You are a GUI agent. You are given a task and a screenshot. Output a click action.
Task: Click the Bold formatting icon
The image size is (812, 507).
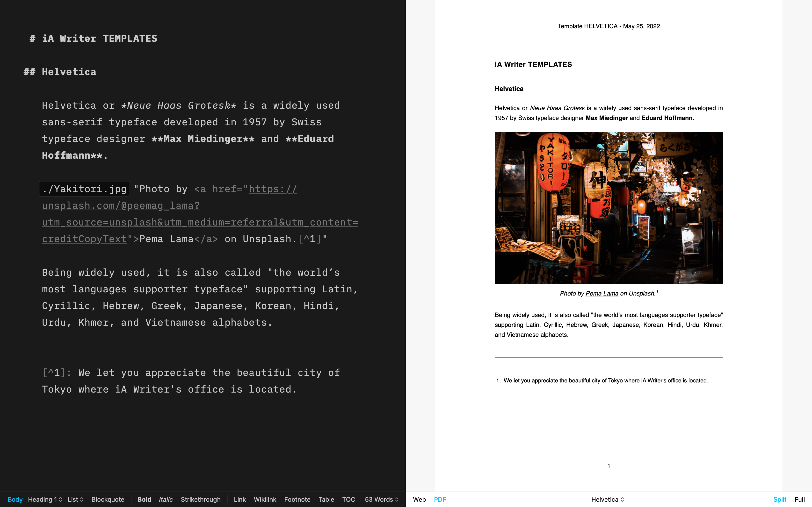pyautogui.click(x=144, y=499)
